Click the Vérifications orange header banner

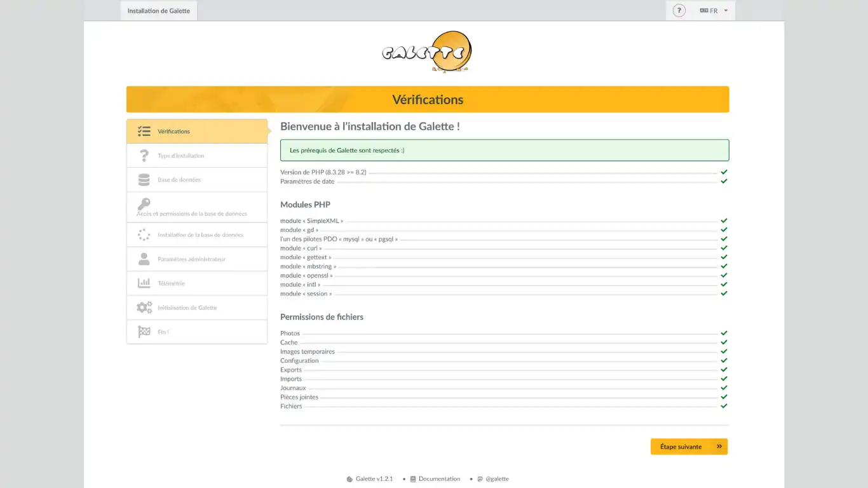click(x=428, y=100)
